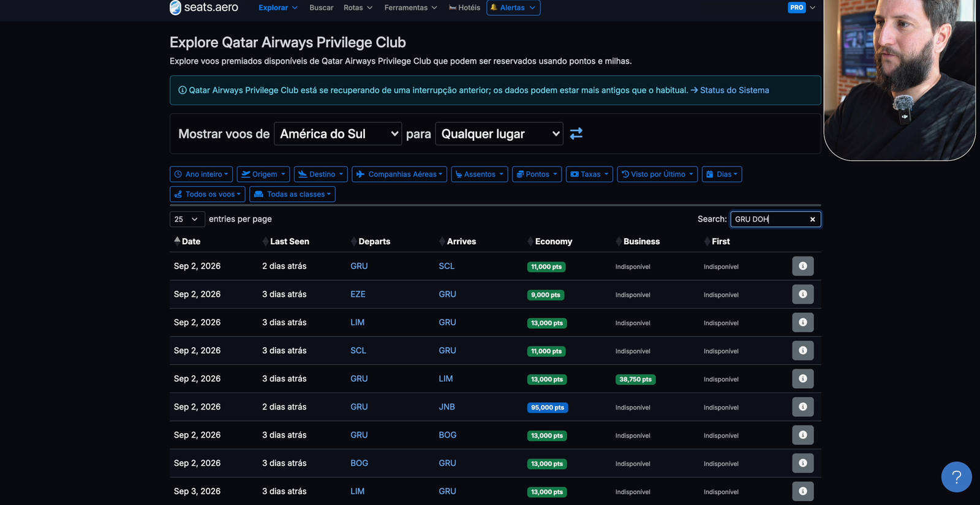Open info icon for SCL to GRU row
980x505 pixels.
pos(802,351)
